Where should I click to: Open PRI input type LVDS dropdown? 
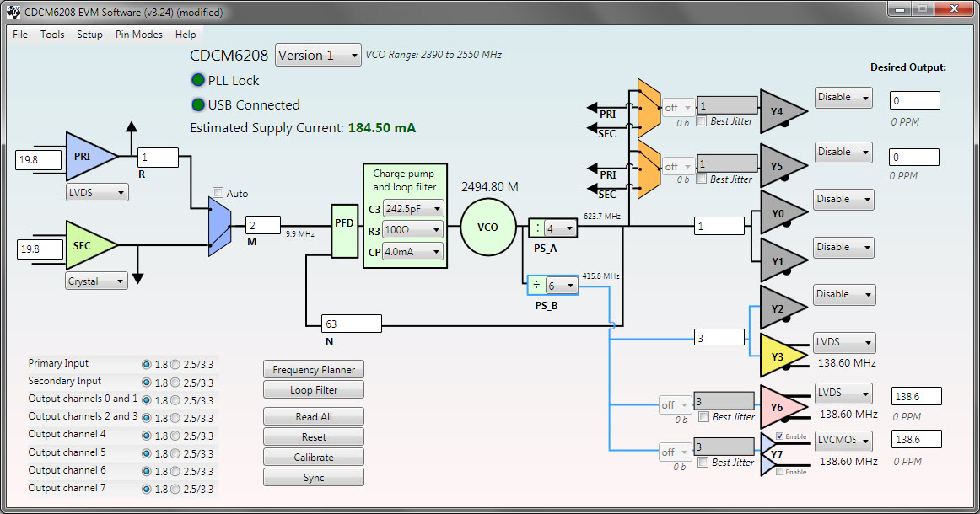(97, 192)
